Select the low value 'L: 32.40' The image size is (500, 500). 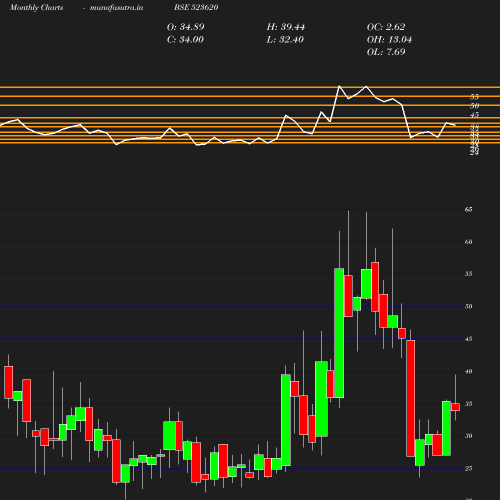click(x=285, y=40)
